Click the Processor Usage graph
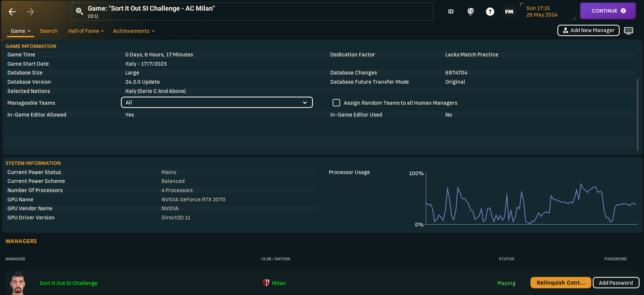The height and width of the screenshot is (295, 644). [532, 198]
